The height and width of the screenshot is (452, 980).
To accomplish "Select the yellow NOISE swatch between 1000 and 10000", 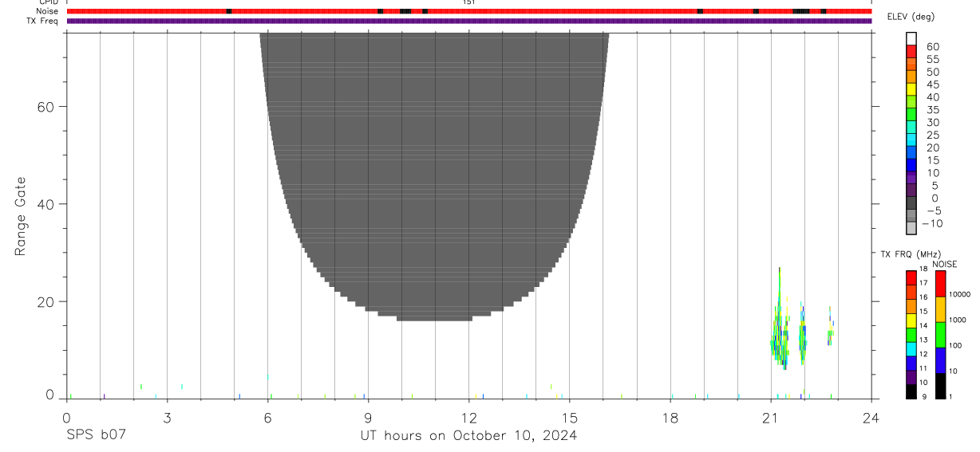I will tap(941, 309).
